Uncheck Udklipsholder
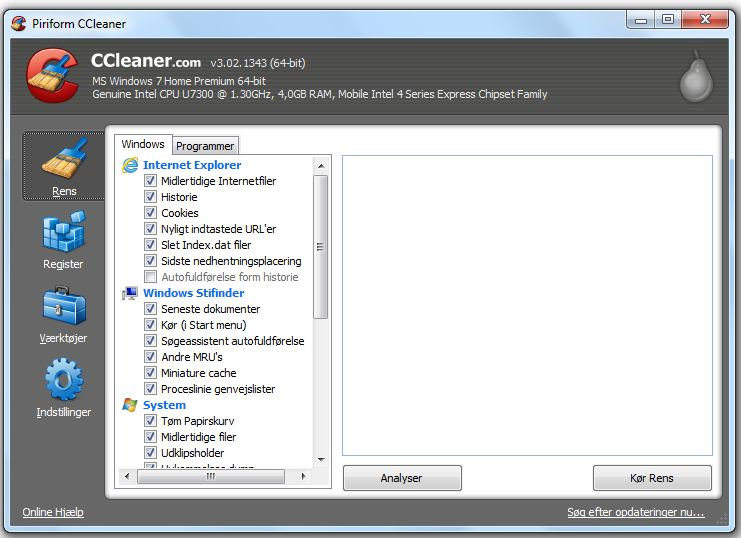Image resolution: width=741 pixels, height=538 pixels. pos(150,453)
